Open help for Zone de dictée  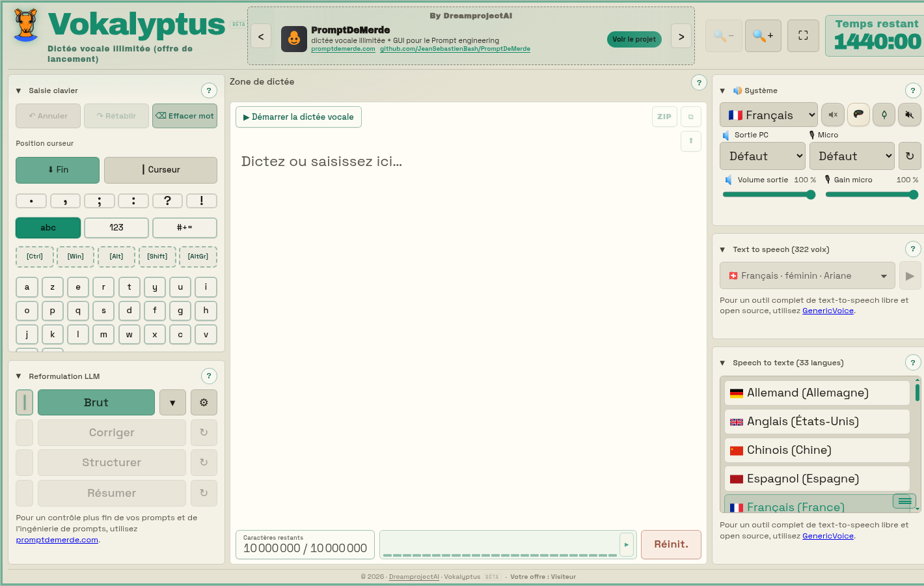click(x=699, y=82)
